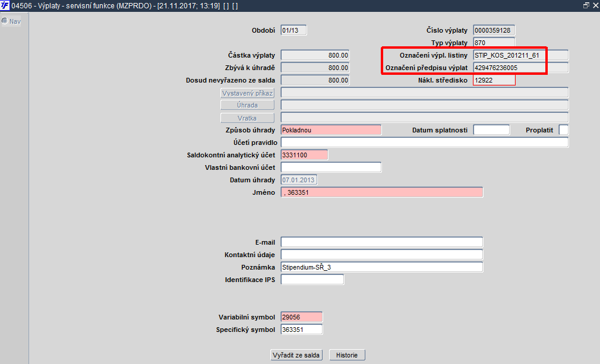Image resolution: width=600 pixels, height=364 pixels.
Task: Select the Nav radio button
Action: click(5, 21)
